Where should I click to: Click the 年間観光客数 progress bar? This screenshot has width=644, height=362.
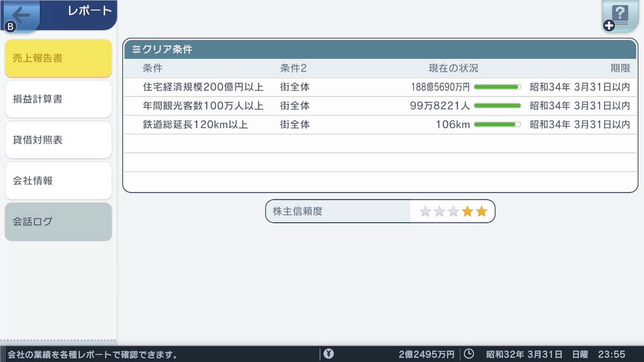coord(497,106)
